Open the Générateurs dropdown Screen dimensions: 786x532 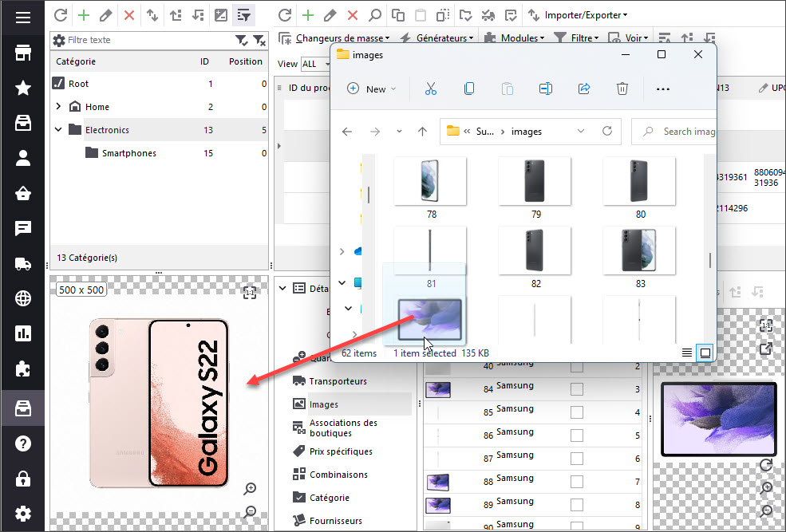436,38
